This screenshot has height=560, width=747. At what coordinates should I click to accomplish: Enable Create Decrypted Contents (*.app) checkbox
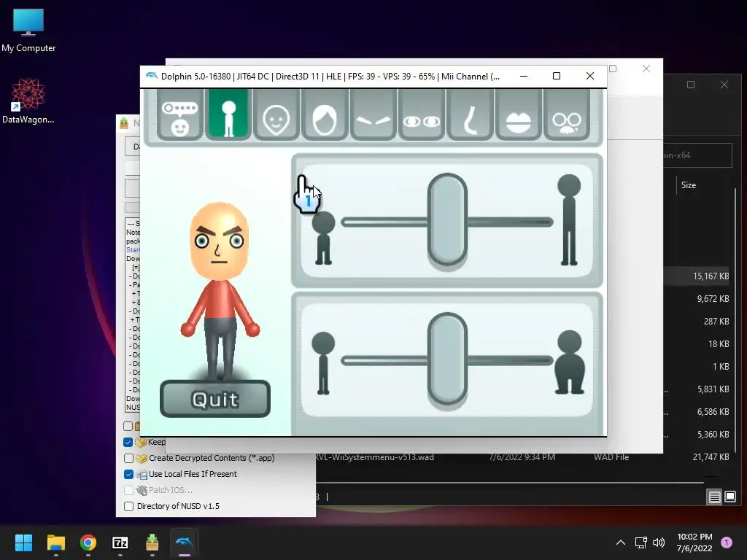[x=128, y=458]
